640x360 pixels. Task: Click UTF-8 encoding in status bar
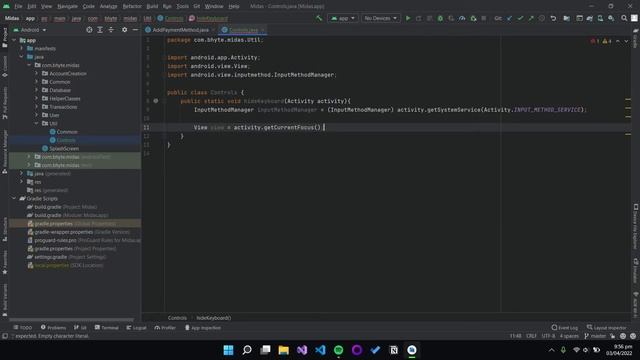pyautogui.click(x=548, y=336)
